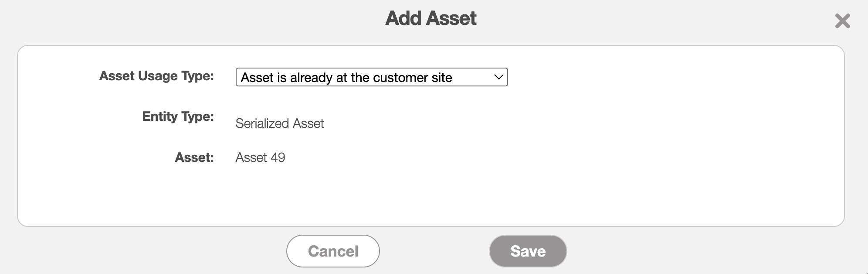This screenshot has height=274, width=868.
Task: Close the Add Asset dialog
Action: [842, 21]
